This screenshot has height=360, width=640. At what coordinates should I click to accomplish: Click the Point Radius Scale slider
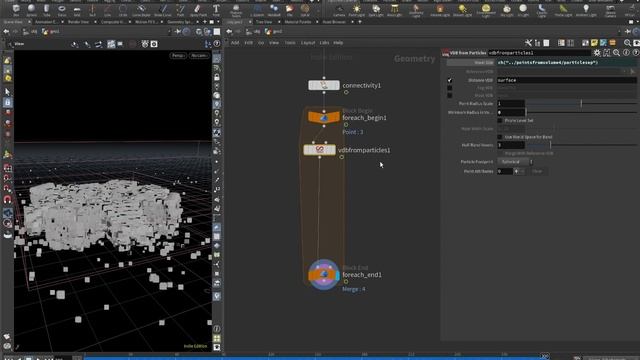coord(581,104)
